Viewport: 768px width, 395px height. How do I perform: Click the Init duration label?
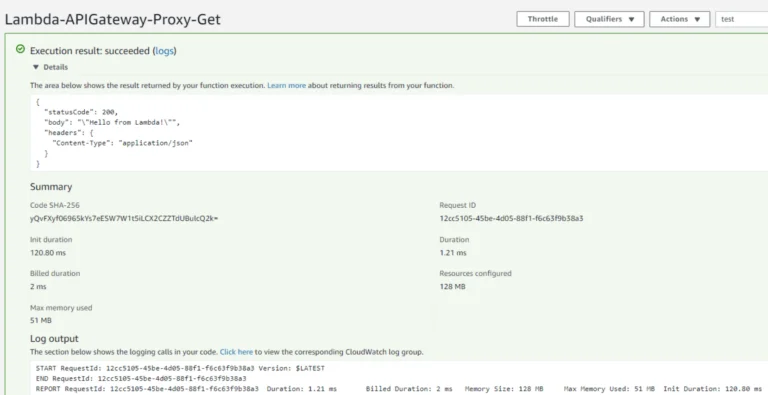[51, 240]
